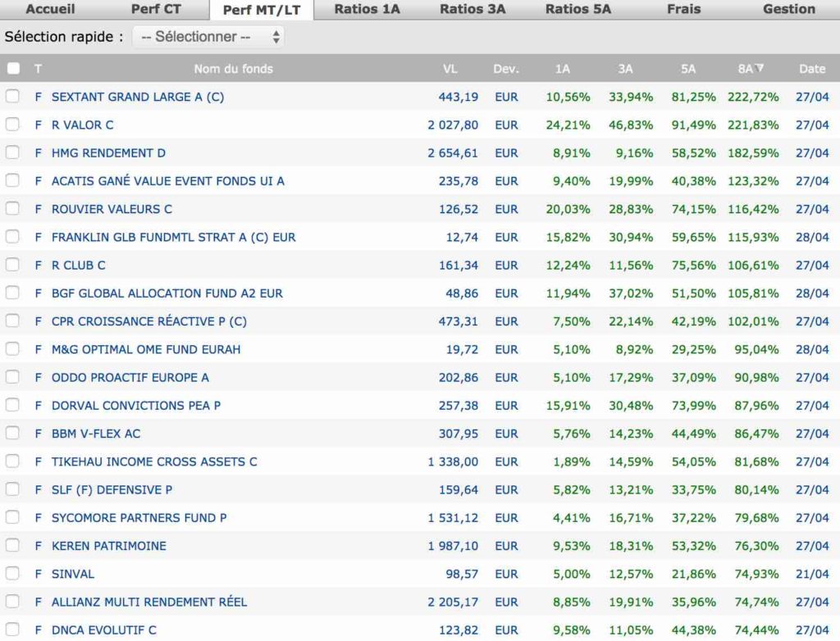
Task: Open M&G OPTIMAL OME FUND EURAH
Action: click(146, 350)
